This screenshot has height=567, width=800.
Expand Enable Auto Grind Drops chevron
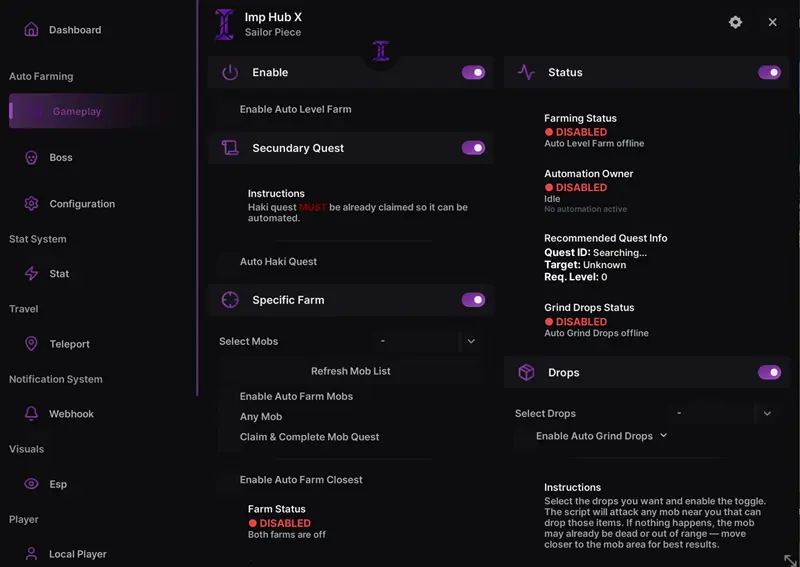pos(664,436)
